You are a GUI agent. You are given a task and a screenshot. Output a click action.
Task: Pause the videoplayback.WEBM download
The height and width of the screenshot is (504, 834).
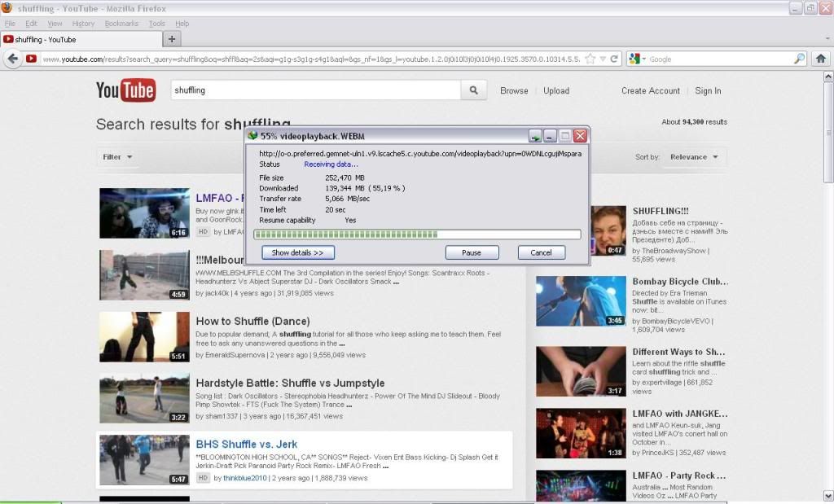click(472, 252)
